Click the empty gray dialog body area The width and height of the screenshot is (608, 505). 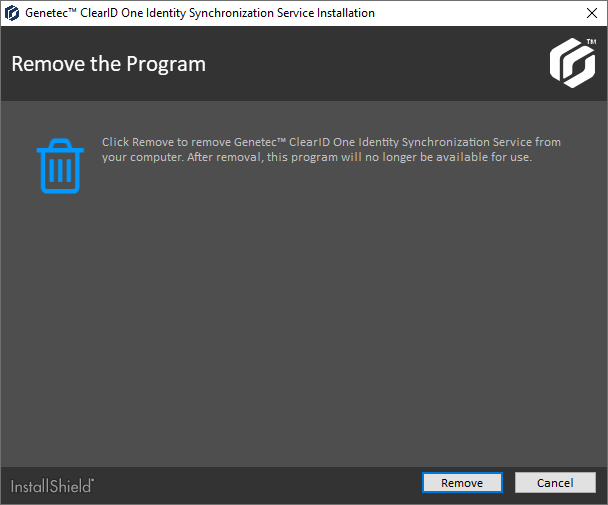(x=300, y=320)
